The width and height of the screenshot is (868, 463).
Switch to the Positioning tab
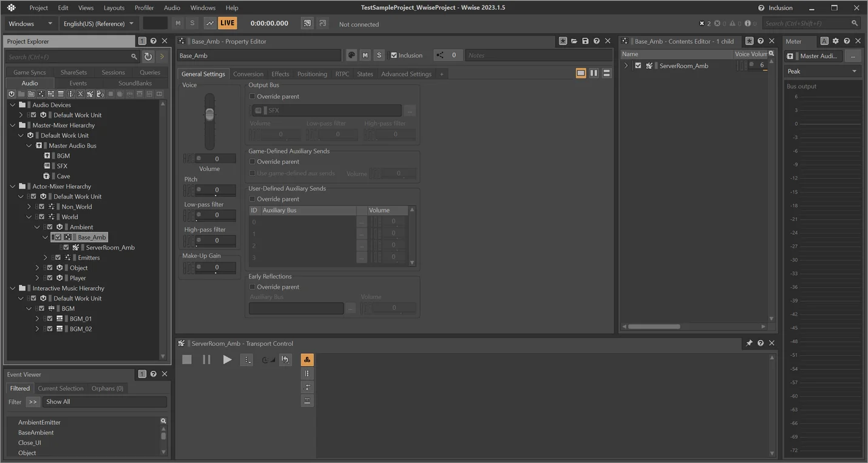click(311, 73)
